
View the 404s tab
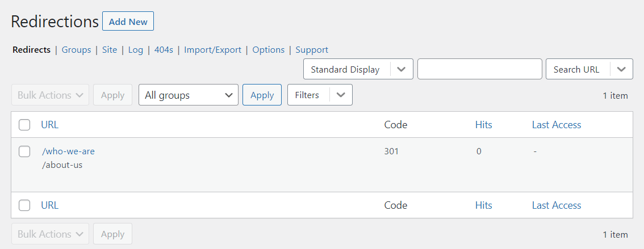[x=164, y=50]
